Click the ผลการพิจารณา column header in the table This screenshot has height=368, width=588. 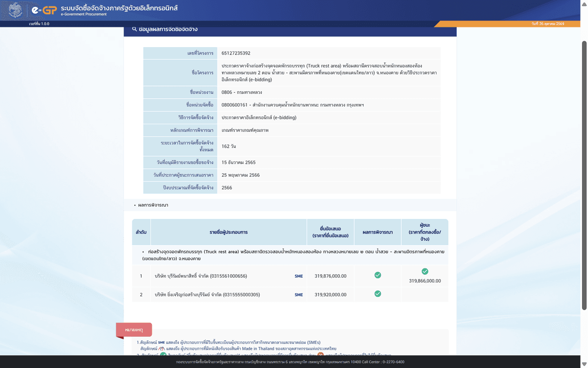[378, 232]
